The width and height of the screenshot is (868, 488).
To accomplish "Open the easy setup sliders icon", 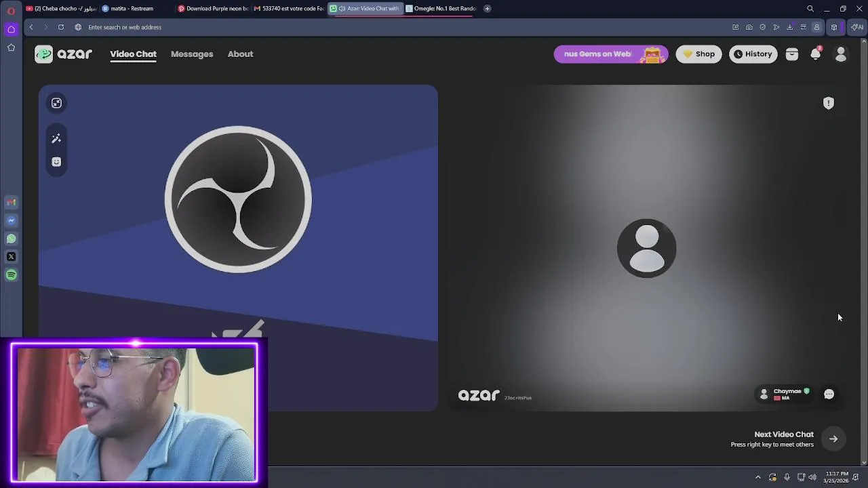I will coord(803,27).
